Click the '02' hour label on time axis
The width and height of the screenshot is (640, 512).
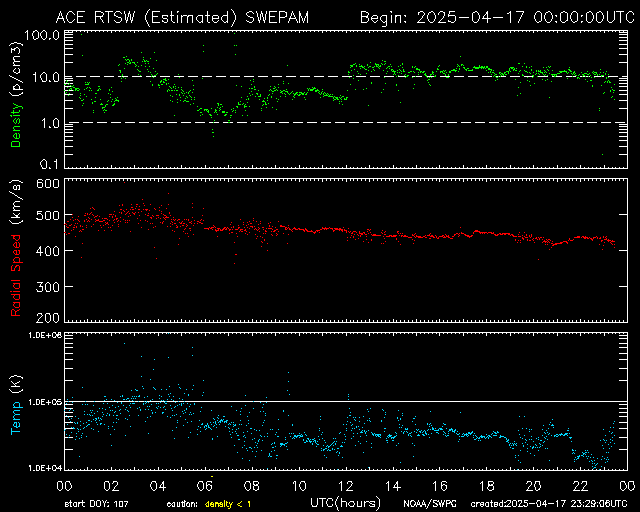point(111,486)
